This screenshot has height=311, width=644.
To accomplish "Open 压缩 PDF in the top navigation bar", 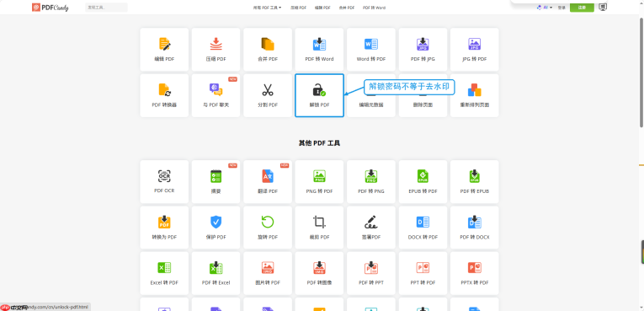I will (299, 8).
